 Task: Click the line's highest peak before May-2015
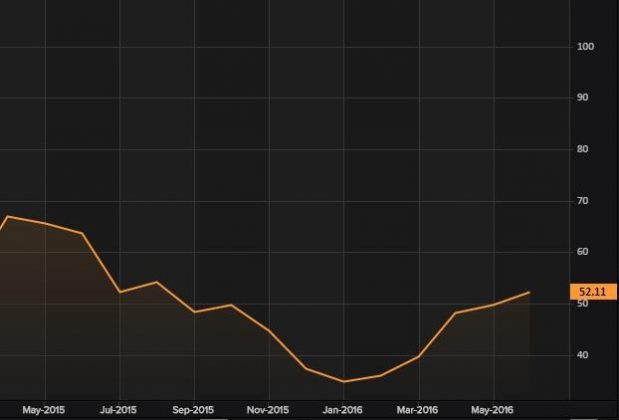pos(8,216)
